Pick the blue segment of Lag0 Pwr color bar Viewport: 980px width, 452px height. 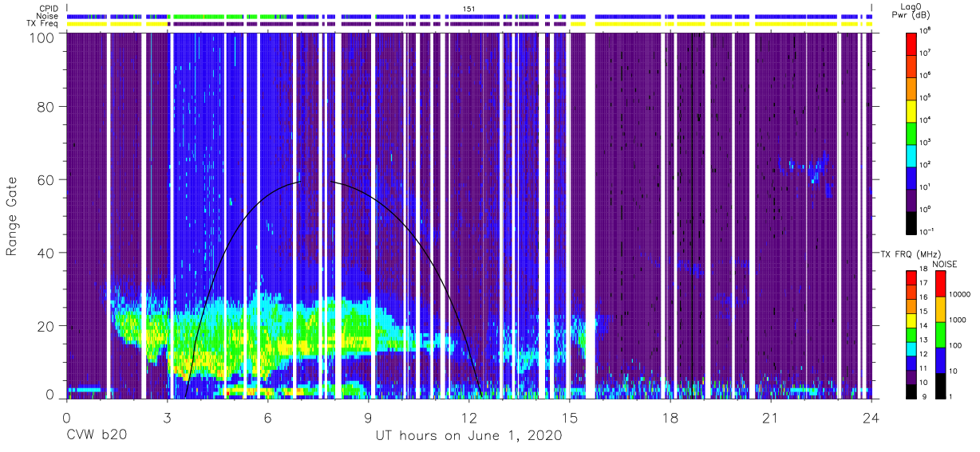click(x=911, y=177)
